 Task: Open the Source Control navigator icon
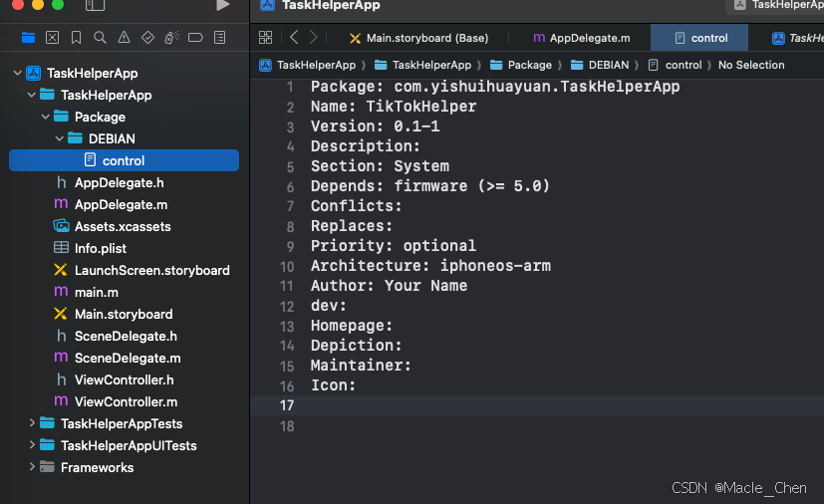click(52, 37)
